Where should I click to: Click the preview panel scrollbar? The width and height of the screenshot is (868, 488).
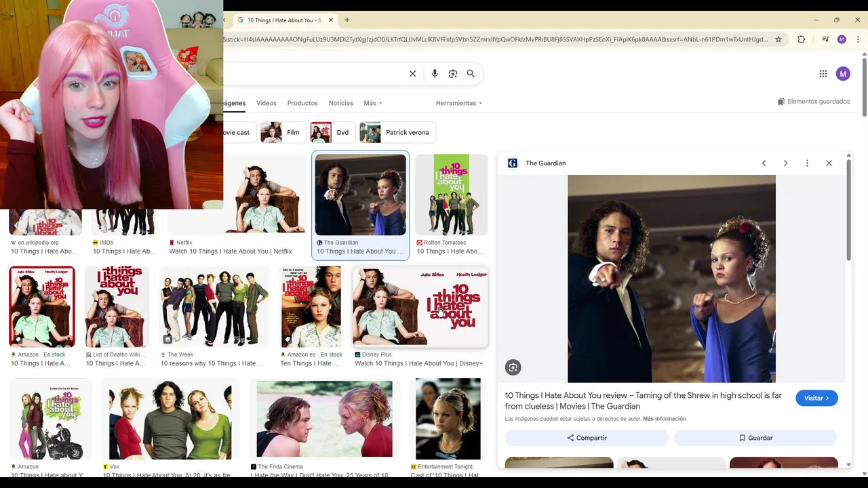[x=848, y=209]
